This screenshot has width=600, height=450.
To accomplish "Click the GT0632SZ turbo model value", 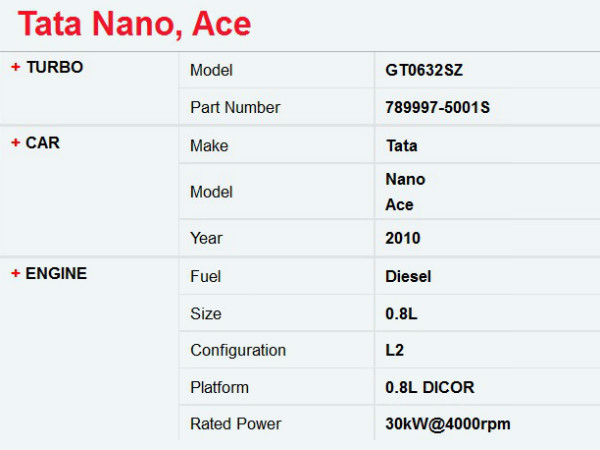I will (424, 71).
